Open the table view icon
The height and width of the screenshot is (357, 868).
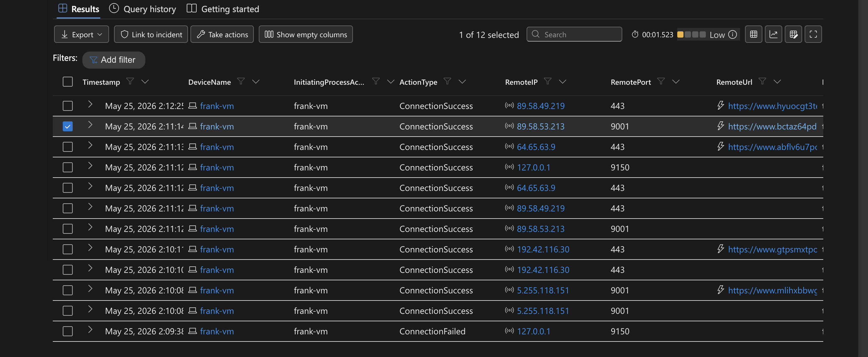[x=753, y=34]
